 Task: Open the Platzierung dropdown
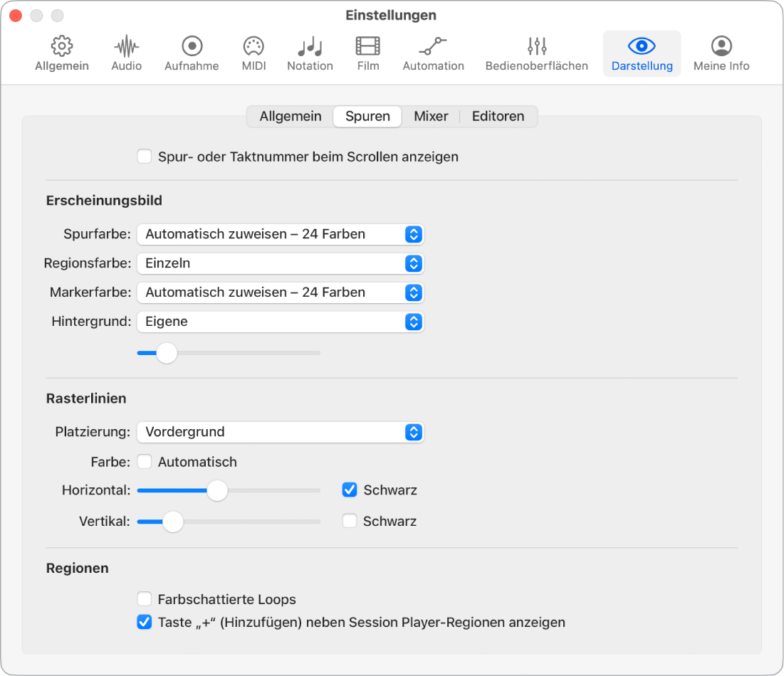click(281, 432)
